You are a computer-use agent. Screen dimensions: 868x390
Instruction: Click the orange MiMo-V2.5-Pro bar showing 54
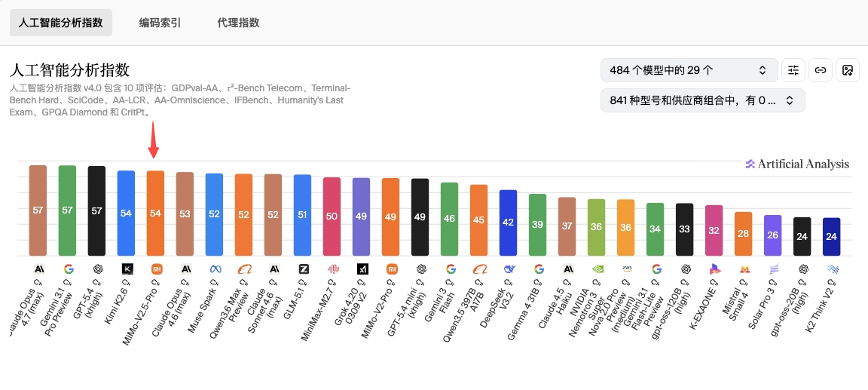[155, 213]
